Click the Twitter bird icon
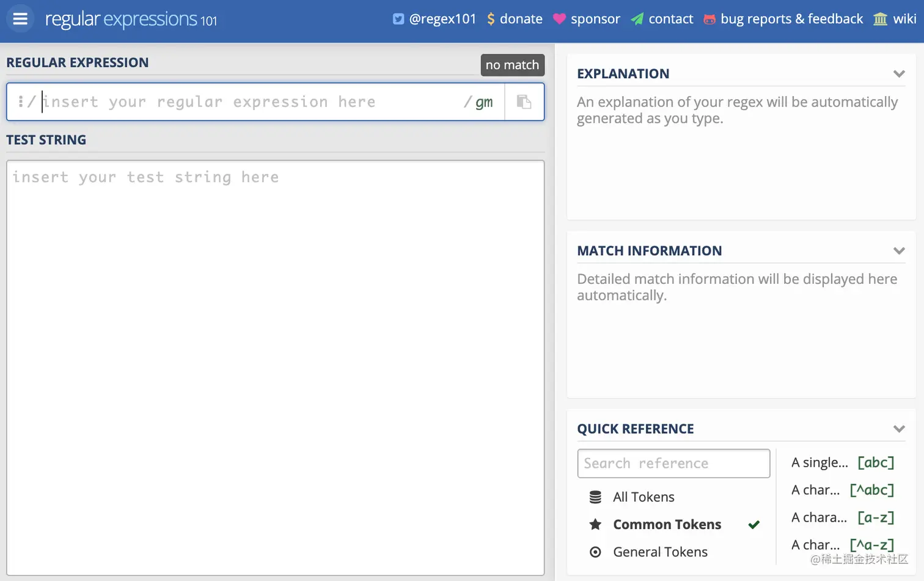The height and width of the screenshot is (581, 924). coord(398,19)
